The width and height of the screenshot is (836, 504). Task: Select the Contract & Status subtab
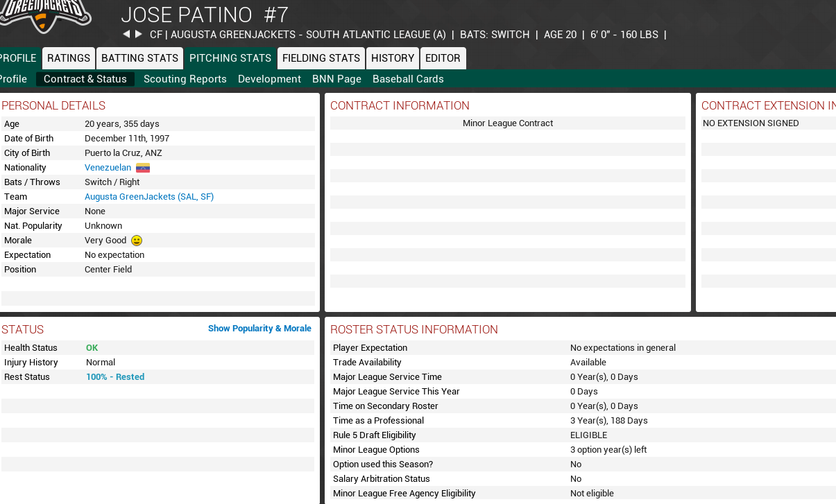click(x=85, y=79)
